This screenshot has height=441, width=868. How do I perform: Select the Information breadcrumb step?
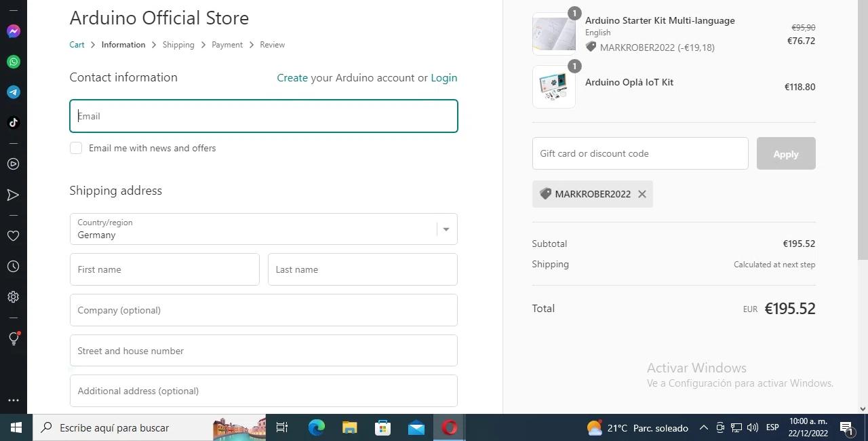pos(123,45)
